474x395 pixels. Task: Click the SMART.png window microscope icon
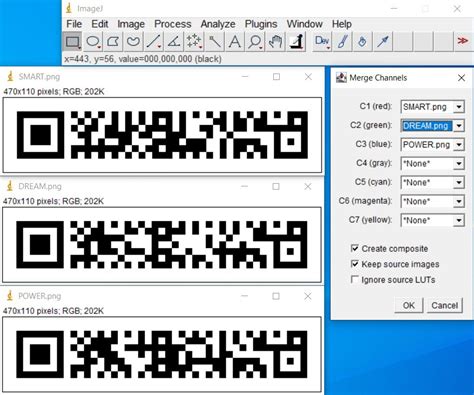click(x=10, y=77)
